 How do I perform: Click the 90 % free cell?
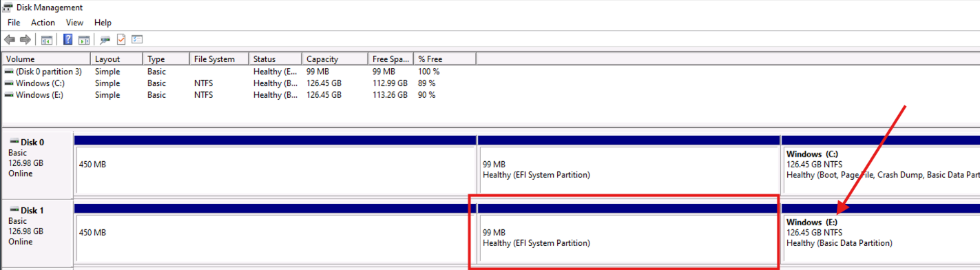[427, 95]
